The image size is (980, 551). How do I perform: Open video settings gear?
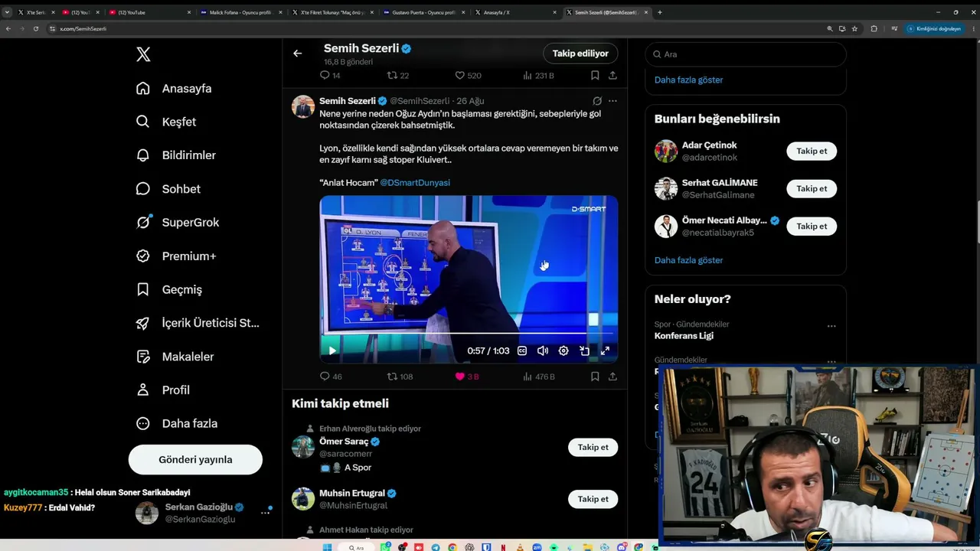point(563,350)
